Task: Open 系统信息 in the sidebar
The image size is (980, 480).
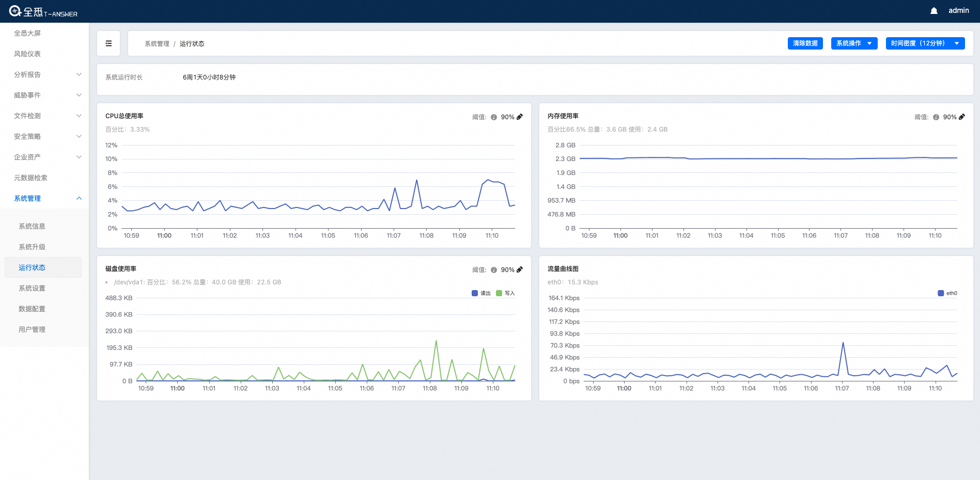Action: click(x=32, y=226)
